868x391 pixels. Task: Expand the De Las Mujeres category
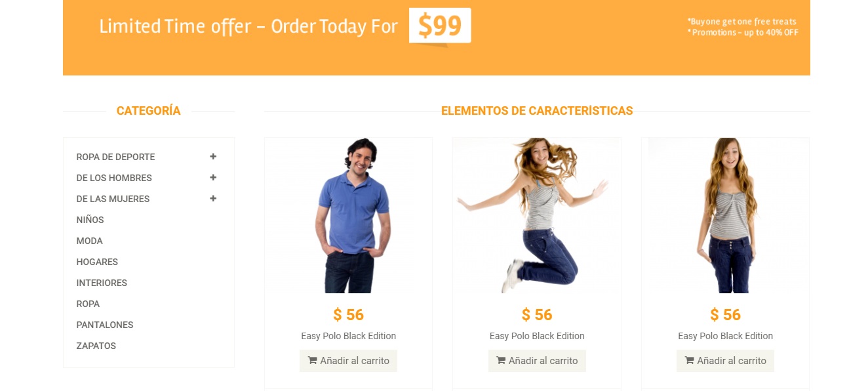pyautogui.click(x=213, y=199)
